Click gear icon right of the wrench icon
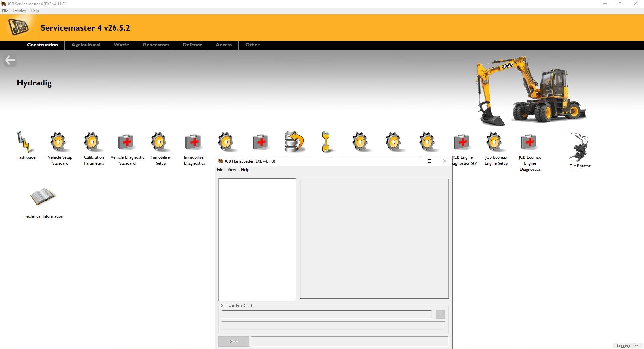Viewport: 644px width, 349px height. click(361, 142)
